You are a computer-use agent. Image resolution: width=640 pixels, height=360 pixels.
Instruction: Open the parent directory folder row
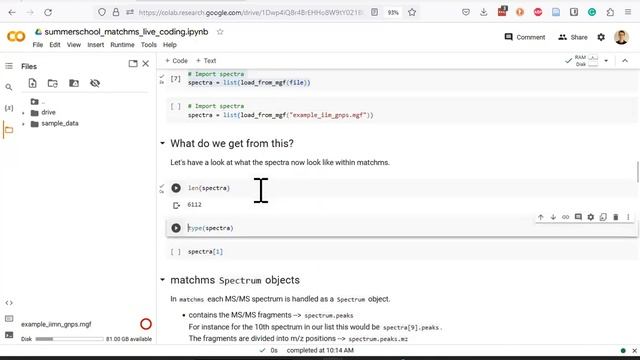click(x=38, y=102)
